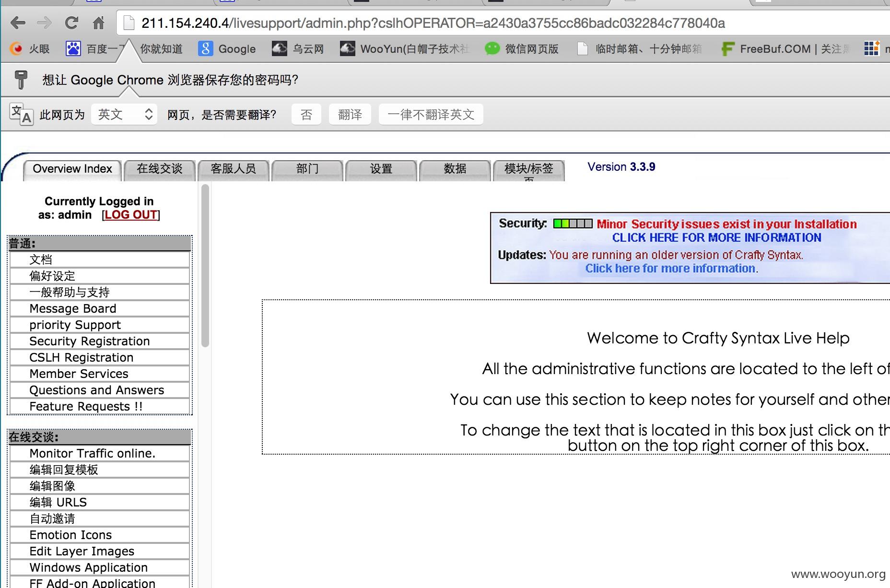Click the 翻译 button
Image resolution: width=890 pixels, height=588 pixels.
pyautogui.click(x=350, y=115)
